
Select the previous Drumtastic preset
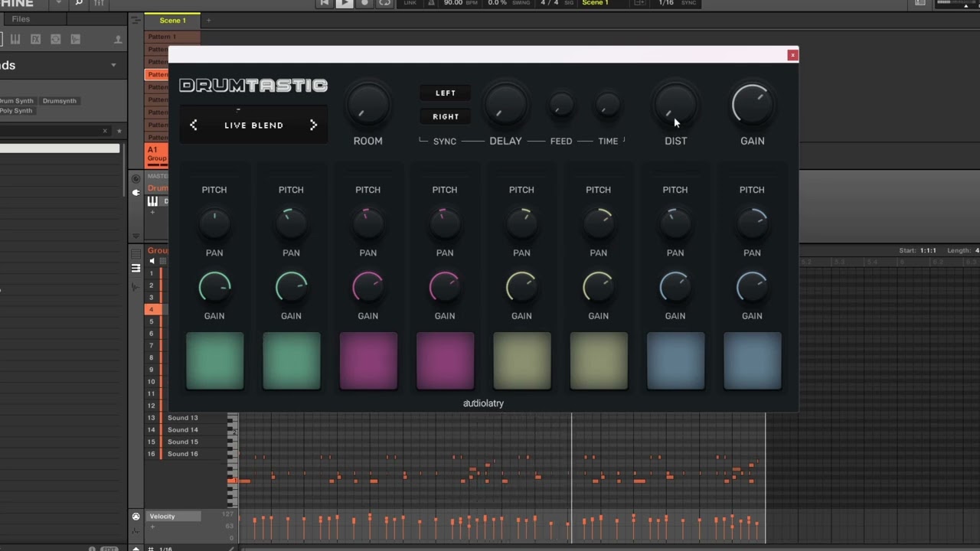194,125
